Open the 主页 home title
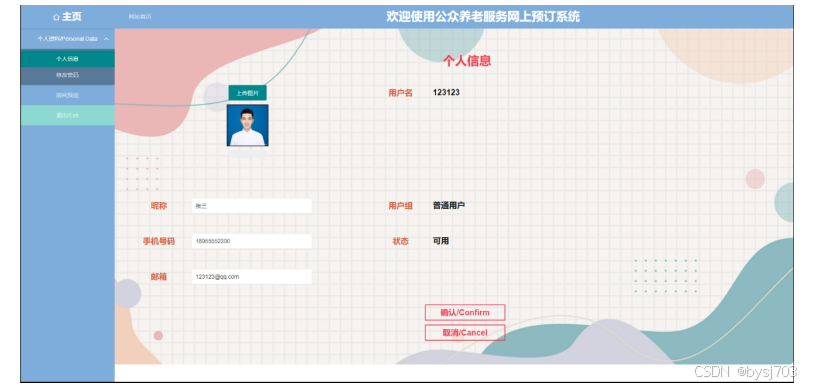816x387 pixels. pos(72,17)
